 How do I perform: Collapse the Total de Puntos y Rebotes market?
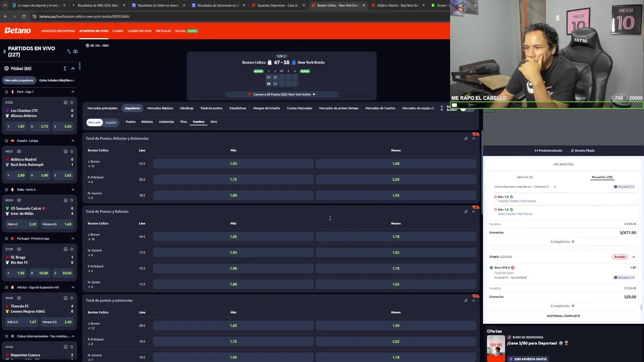473,211
